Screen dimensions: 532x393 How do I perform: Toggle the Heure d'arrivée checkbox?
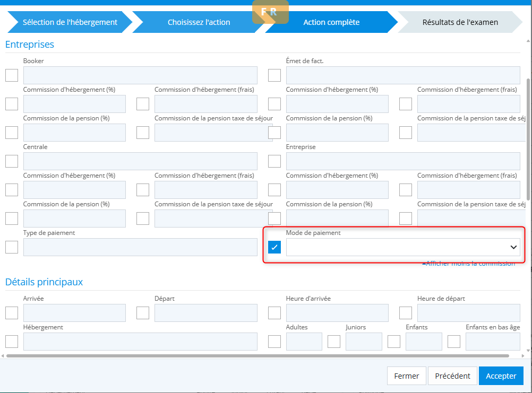click(x=274, y=313)
